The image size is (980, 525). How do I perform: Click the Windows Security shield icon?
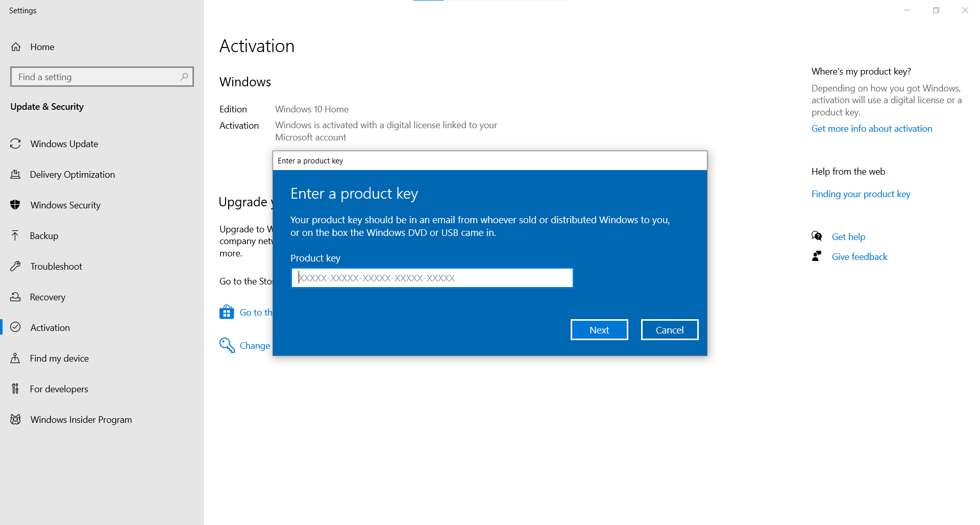(x=15, y=205)
